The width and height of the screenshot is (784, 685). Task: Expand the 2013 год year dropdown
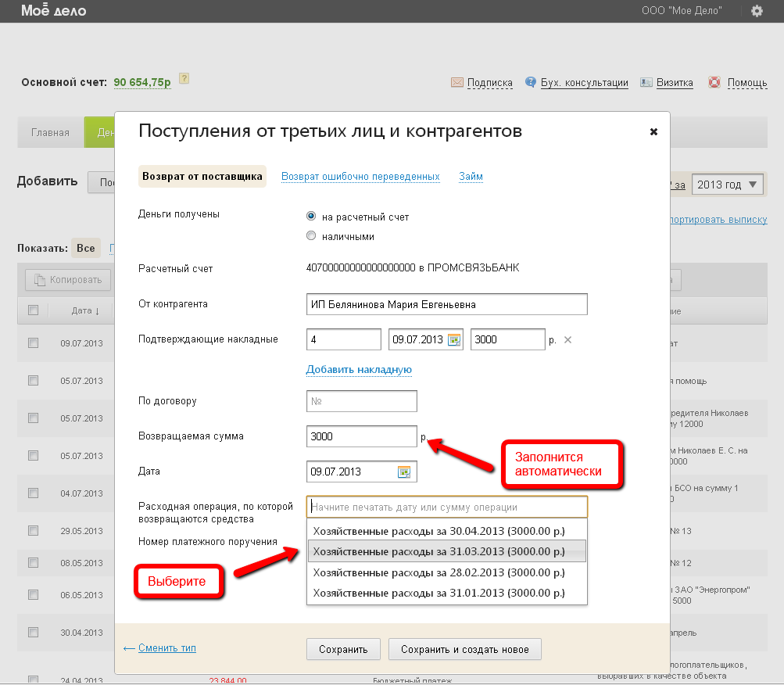[728, 185]
